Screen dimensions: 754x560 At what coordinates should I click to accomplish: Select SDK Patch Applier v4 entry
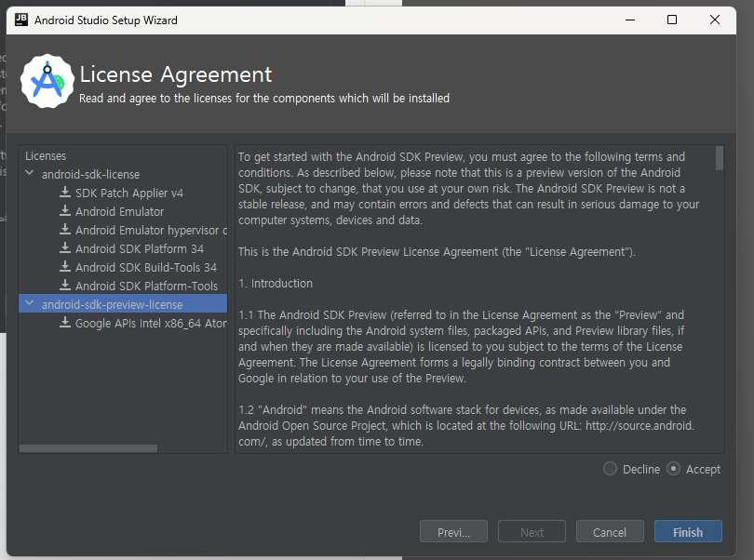pyautogui.click(x=128, y=193)
